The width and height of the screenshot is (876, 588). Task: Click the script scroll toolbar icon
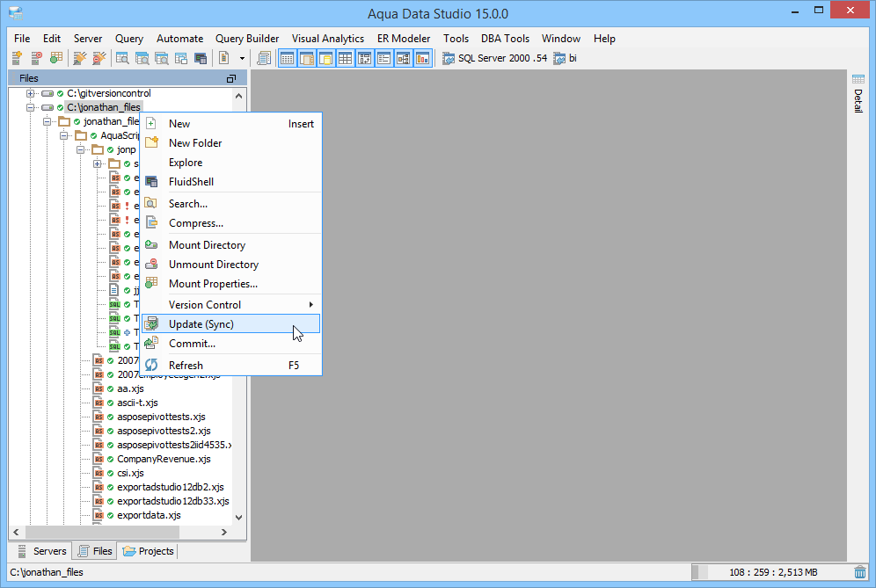(264, 58)
